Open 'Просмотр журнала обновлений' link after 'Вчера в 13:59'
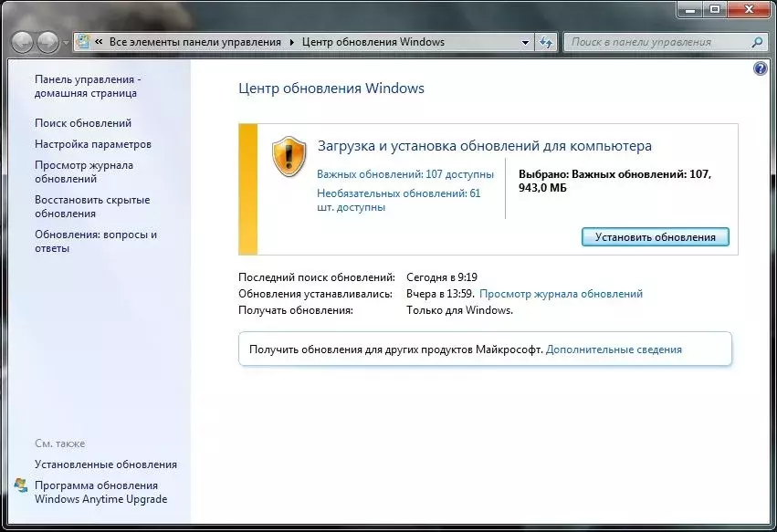The width and height of the screenshot is (777, 532). pyautogui.click(x=561, y=294)
